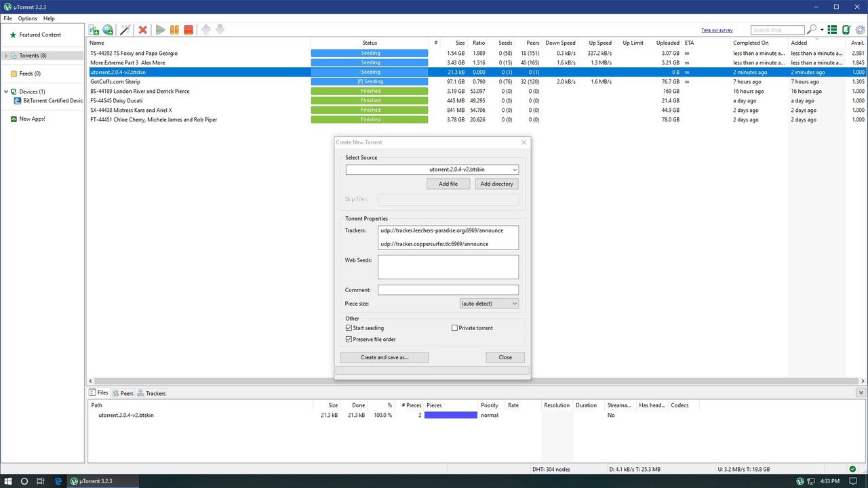The height and width of the screenshot is (488, 868).
Task: Sort by the Ratio column header
Action: coord(479,43)
